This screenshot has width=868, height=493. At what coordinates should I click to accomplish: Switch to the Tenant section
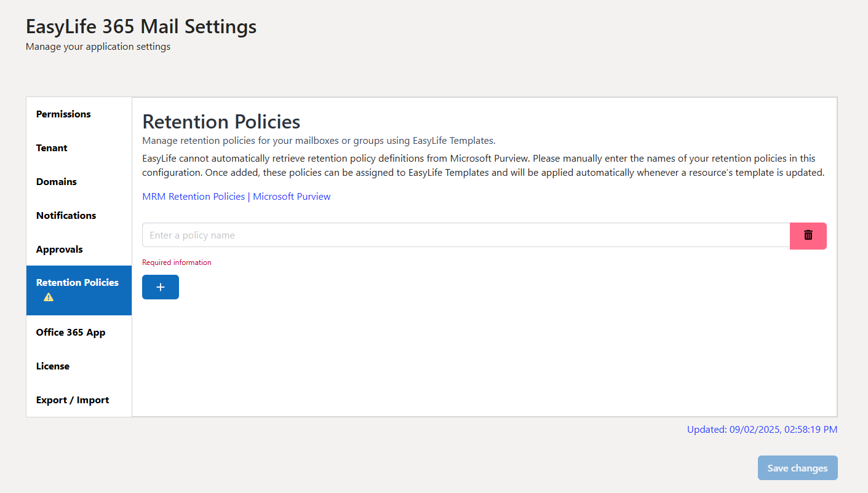(52, 148)
